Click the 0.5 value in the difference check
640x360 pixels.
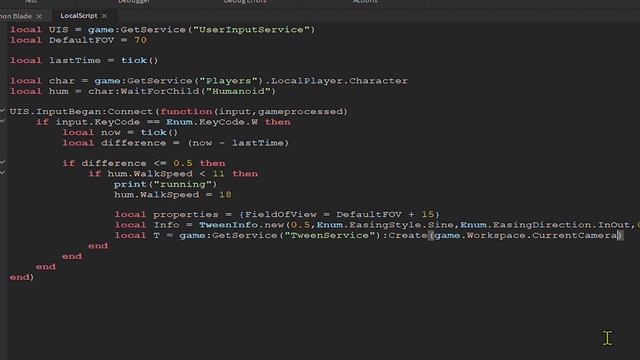182,163
